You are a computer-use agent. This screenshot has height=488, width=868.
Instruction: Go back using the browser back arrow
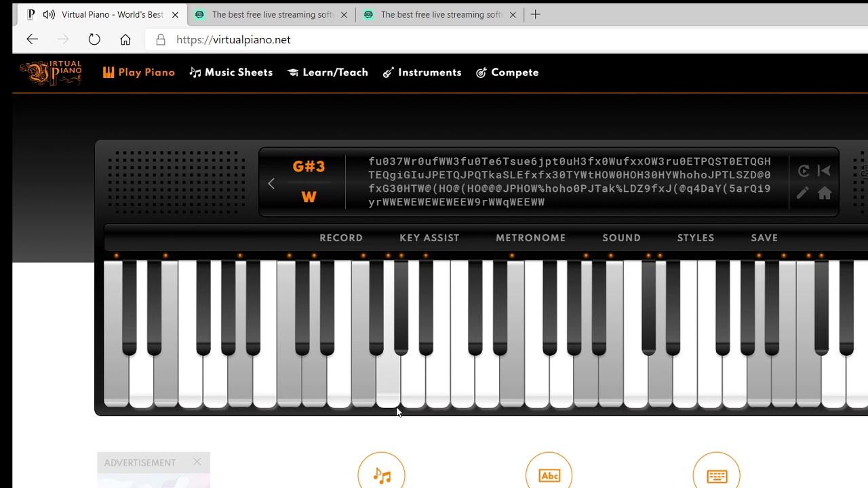(x=32, y=39)
